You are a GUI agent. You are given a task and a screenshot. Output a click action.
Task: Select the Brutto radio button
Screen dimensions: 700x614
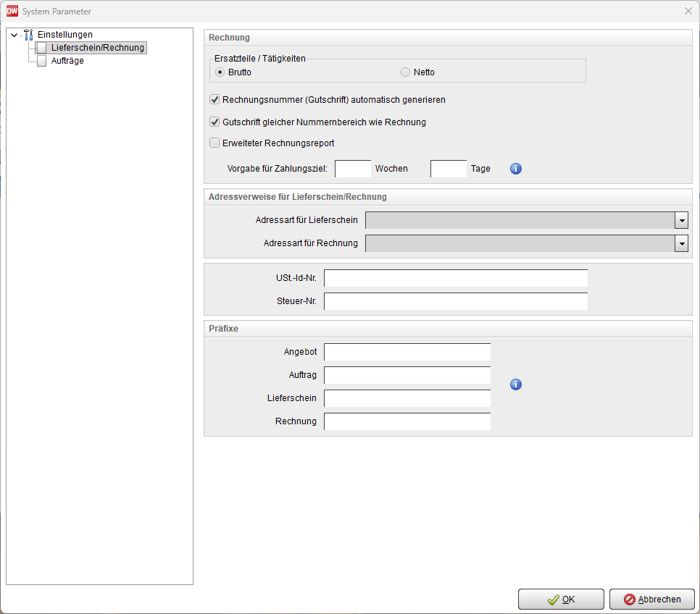pos(220,72)
